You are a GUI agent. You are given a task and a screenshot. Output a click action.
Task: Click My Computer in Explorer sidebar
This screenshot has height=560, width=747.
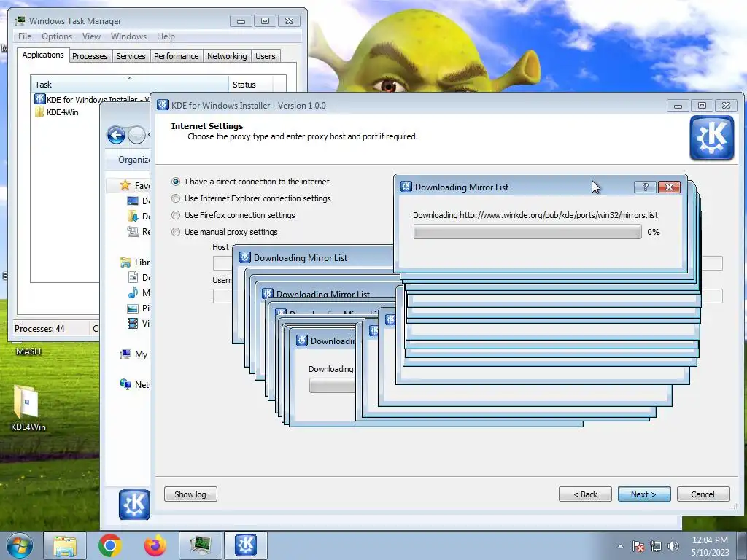134,354
